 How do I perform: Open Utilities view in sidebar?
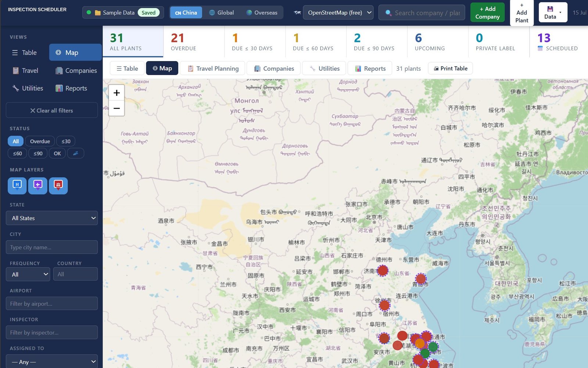[x=28, y=88]
